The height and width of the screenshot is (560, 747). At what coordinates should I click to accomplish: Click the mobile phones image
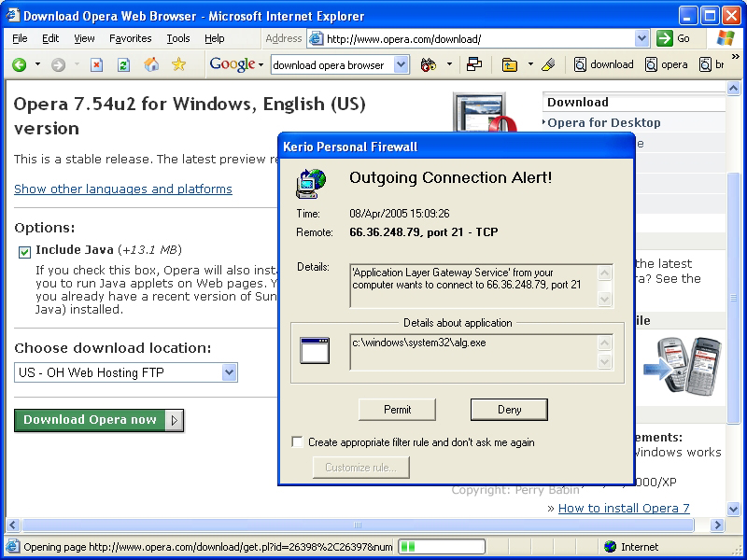(x=683, y=365)
